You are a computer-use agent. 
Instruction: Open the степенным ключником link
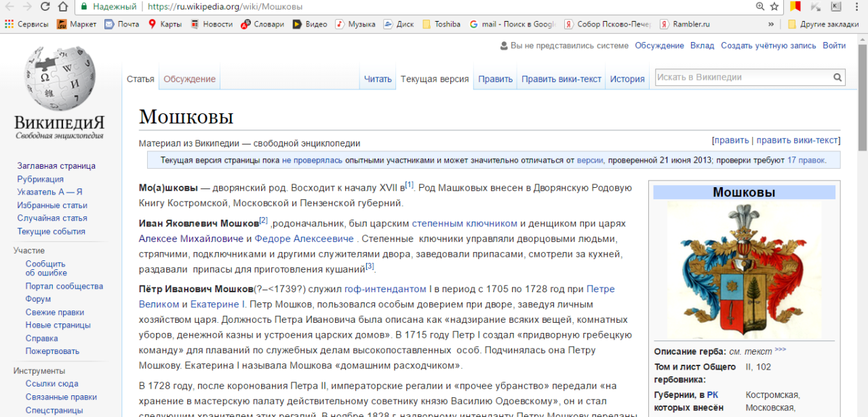click(x=465, y=223)
